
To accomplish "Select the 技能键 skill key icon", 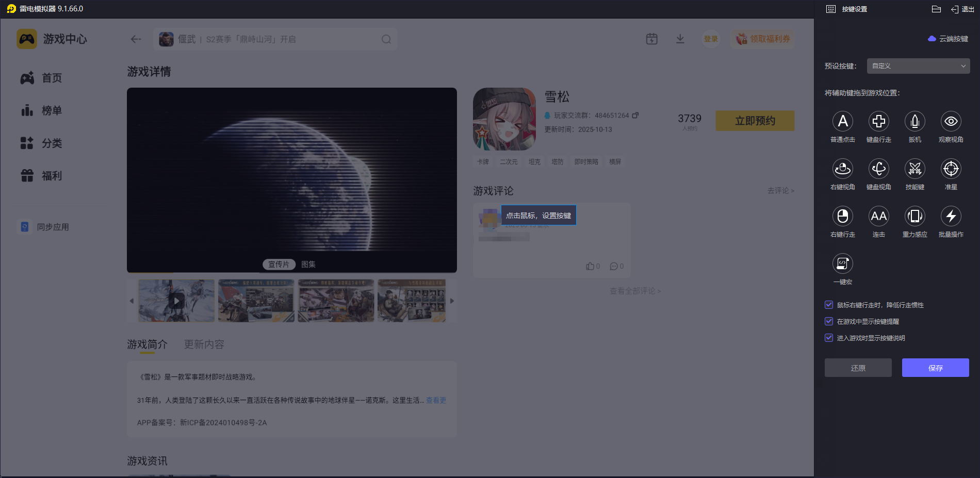I will [x=914, y=169].
